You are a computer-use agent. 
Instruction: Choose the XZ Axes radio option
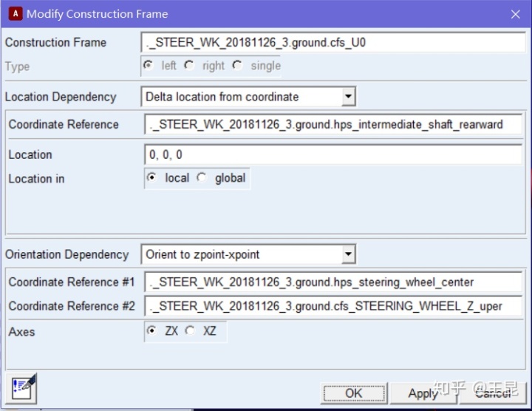pos(191,331)
